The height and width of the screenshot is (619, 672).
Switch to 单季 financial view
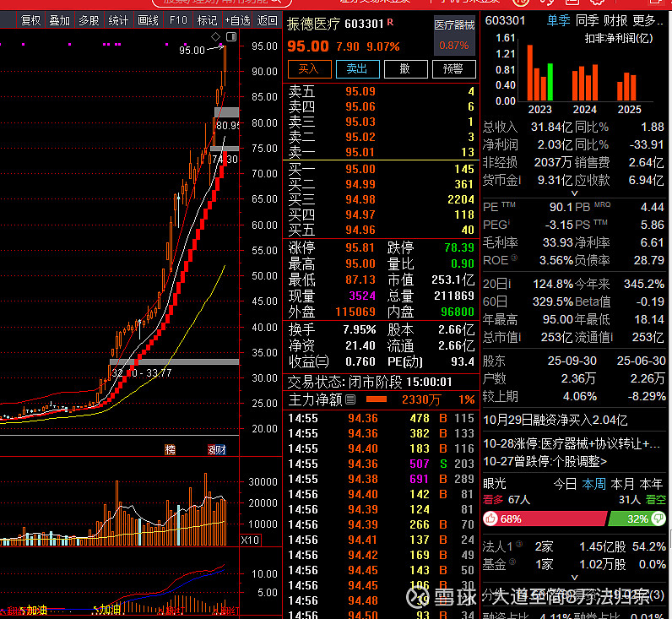coord(558,20)
